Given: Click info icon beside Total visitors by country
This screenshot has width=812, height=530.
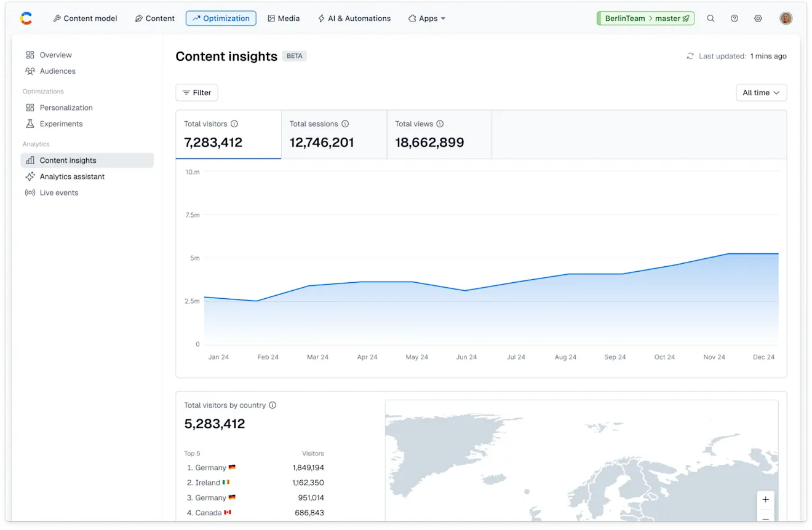Looking at the screenshot, I should [273, 405].
